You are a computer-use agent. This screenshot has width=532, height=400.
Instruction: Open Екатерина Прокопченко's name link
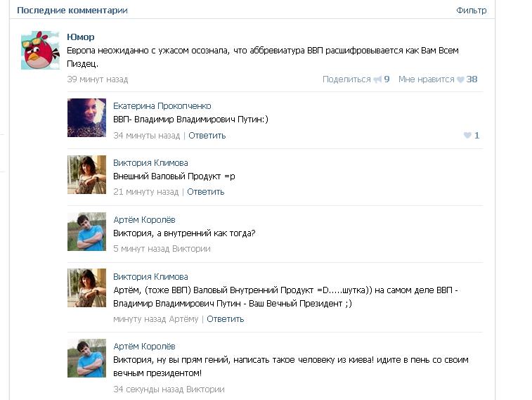pos(162,106)
